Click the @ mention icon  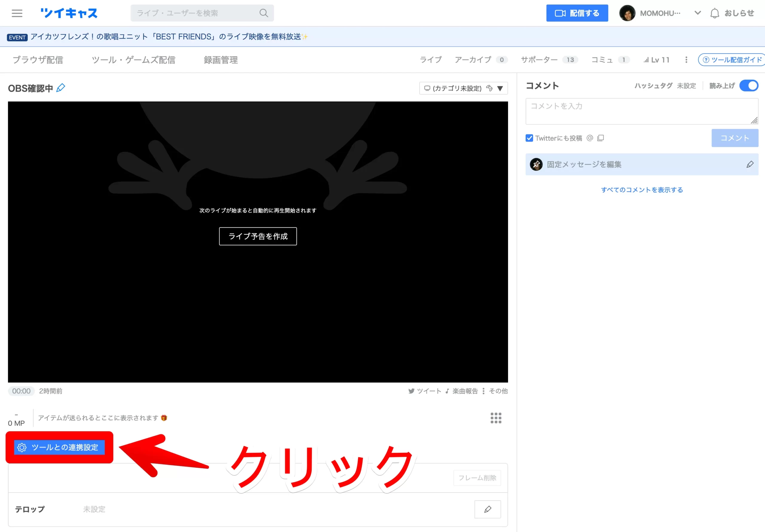coord(590,138)
